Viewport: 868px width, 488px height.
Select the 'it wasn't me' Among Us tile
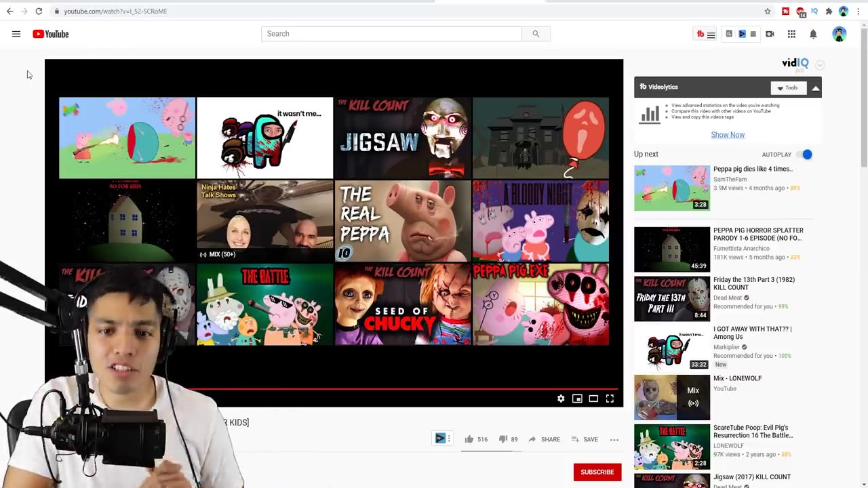click(x=265, y=138)
